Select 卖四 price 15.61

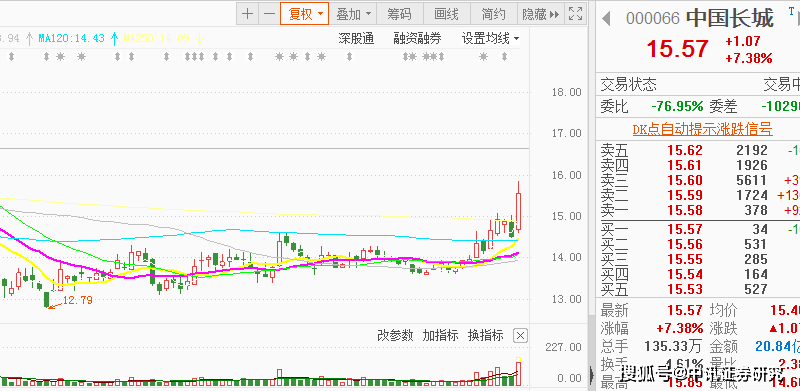[685, 165]
